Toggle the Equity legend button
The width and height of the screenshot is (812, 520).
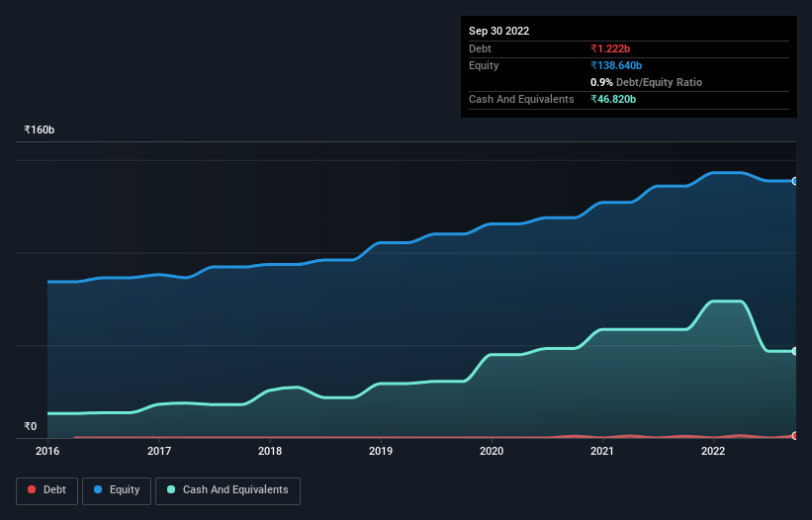click(117, 490)
